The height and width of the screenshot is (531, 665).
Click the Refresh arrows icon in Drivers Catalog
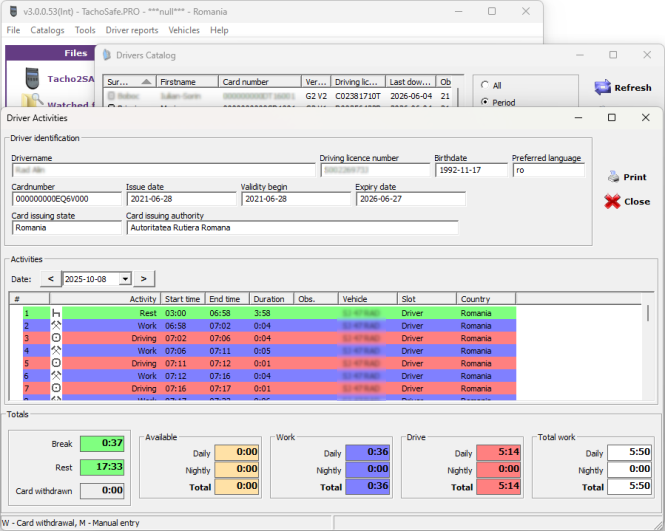click(602, 87)
